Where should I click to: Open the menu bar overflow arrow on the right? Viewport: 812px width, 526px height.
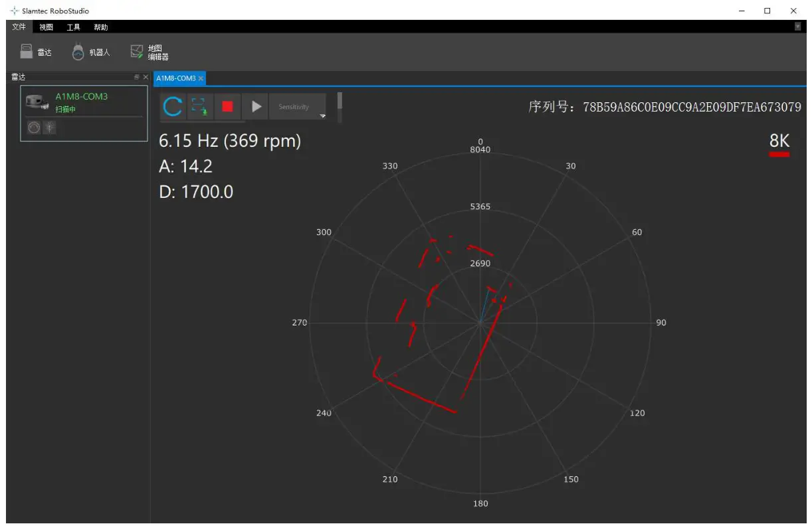pyautogui.click(x=799, y=27)
